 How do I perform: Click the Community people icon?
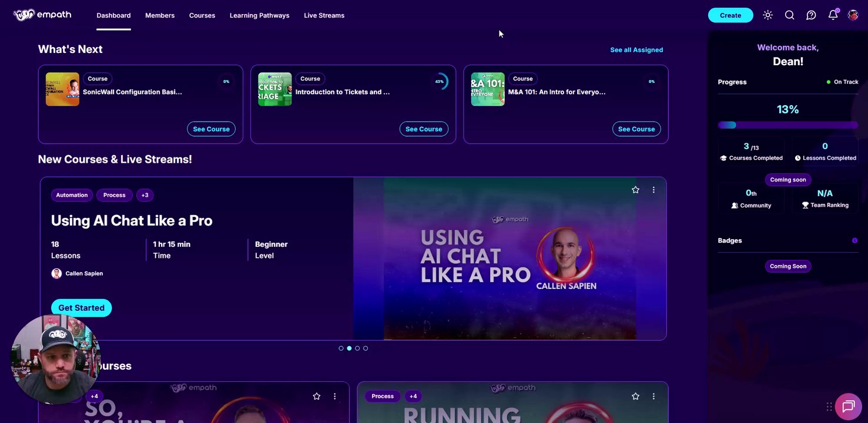point(735,206)
